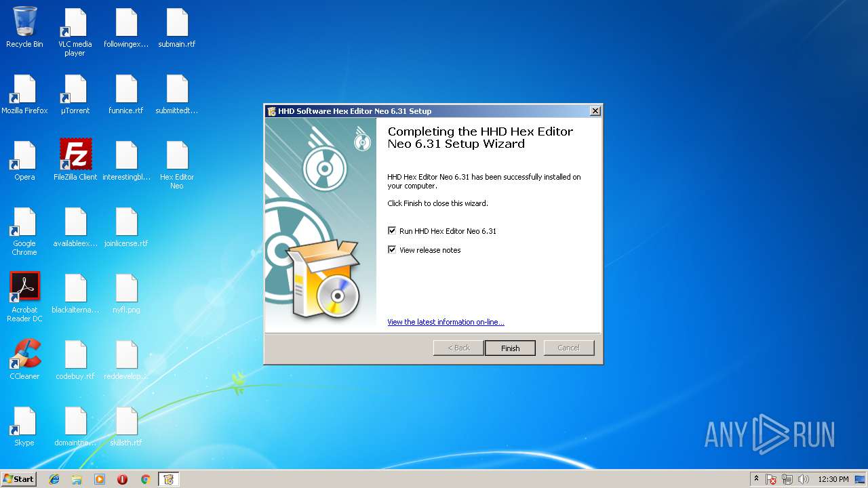The width and height of the screenshot is (868, 488).
Task: Close the Hex Editor Neo Setup window
Action: [x=595, y=111]
